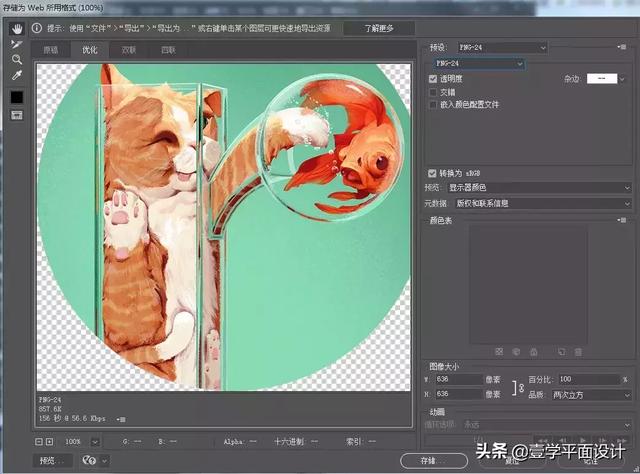Select the Eyedropper tool
640x474 pixels.
(17, 75)
